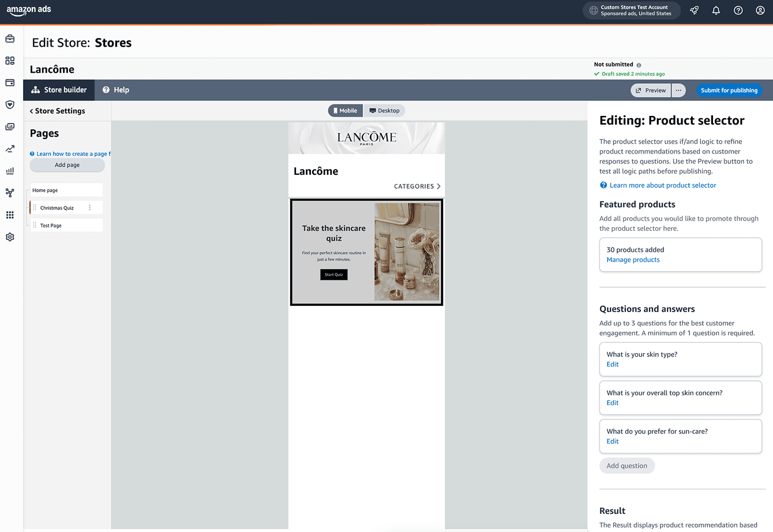Switch to the Desktop view
Image resolution: width=773 pixels, height=532 pixels.
[384, 111]
